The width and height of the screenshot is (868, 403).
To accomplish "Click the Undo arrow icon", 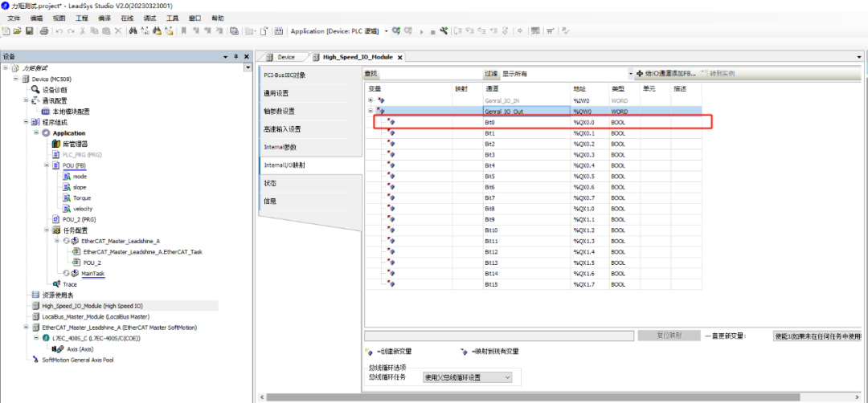I will (x=59, y=31).
